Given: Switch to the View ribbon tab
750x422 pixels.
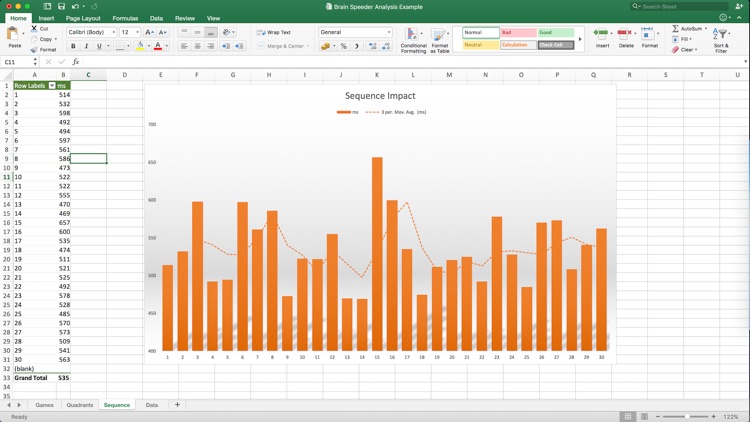Looking at the screenshot, I should coord(213,18).
